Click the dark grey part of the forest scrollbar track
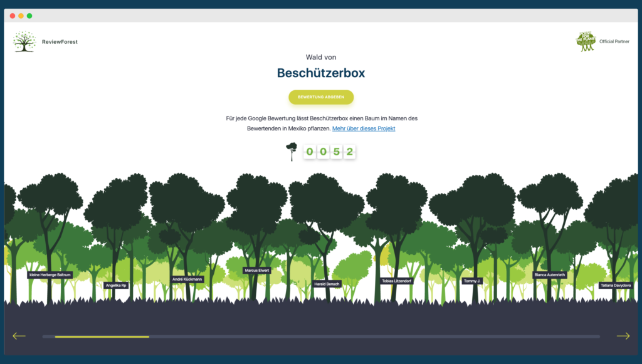 click(375, 336)
